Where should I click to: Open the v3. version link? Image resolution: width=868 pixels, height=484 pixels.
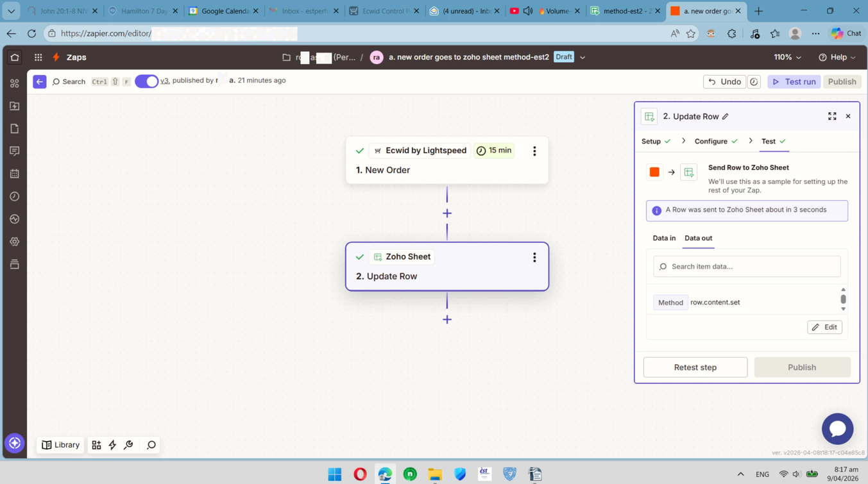[165, 81]
